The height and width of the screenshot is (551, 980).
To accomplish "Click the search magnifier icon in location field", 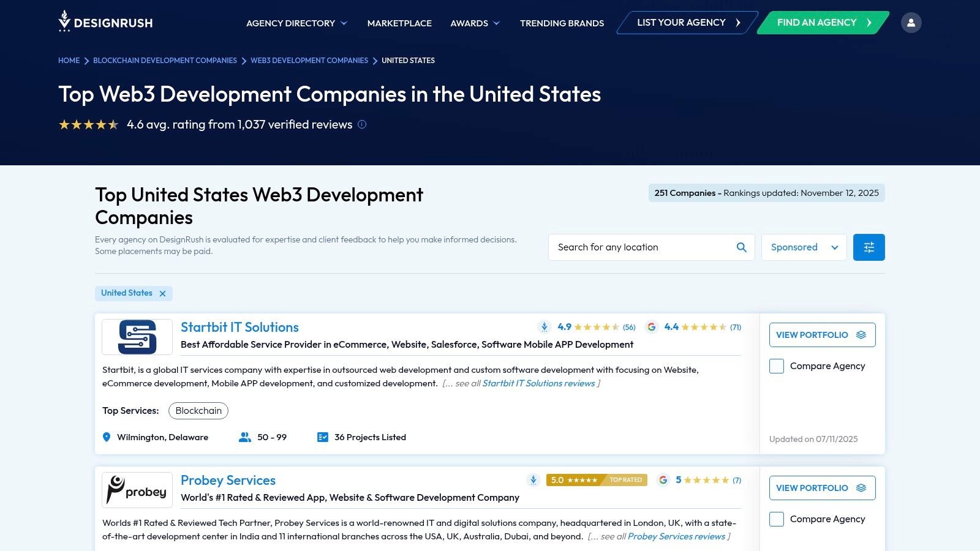I will [741, 247].
